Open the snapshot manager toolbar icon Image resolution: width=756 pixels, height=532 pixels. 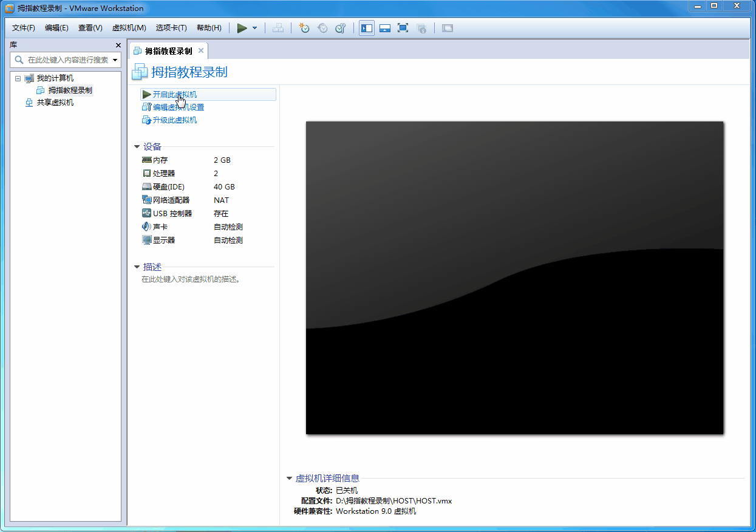click(341, 28)
